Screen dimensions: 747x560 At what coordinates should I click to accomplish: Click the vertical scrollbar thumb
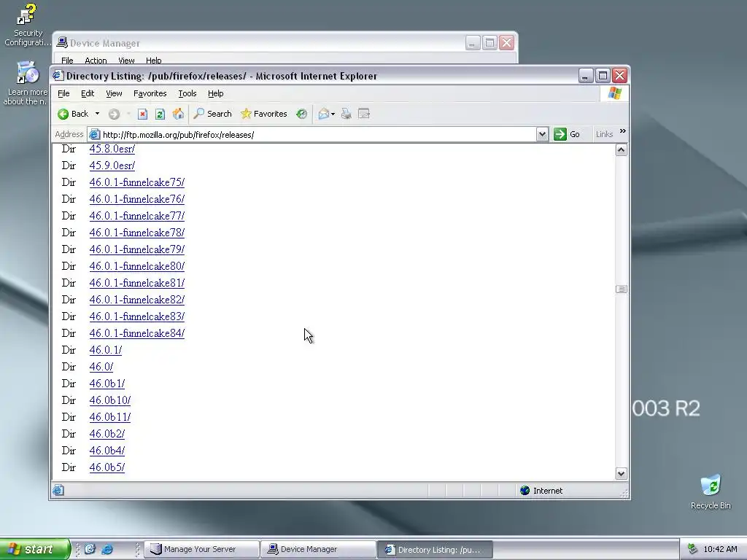point(621,289)
